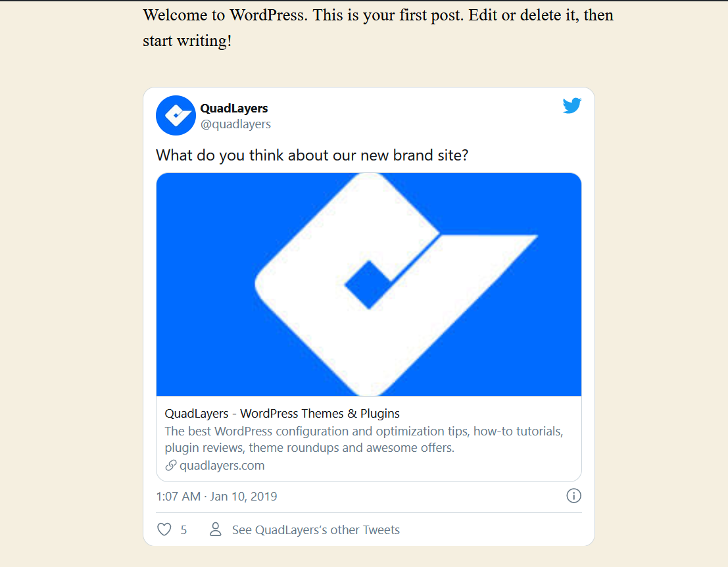Expand the tweet timestamp details
Screen dimensions: 728x567
coord(217,496)
